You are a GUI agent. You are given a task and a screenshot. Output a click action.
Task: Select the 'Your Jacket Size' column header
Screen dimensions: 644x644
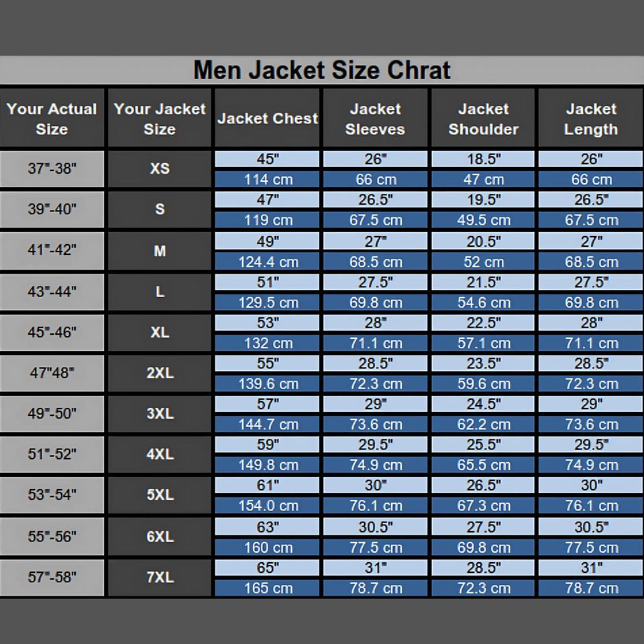(x=160, y=119)
